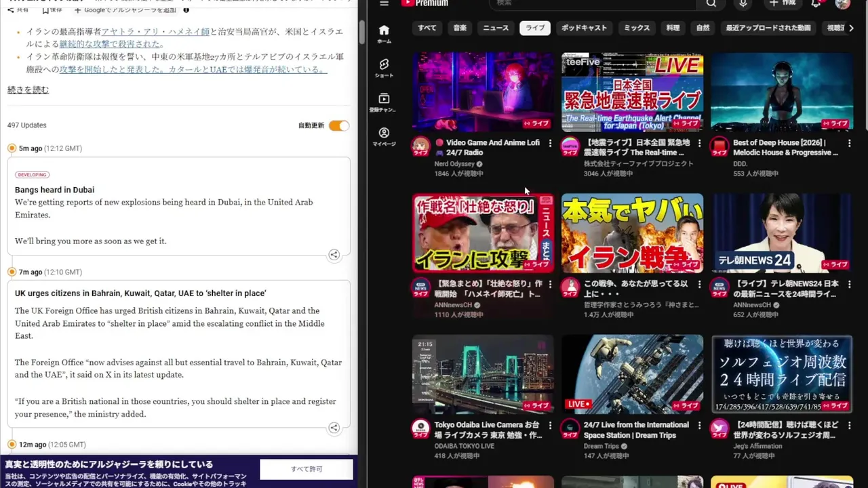
Task: Select the 最近アップロードされた動画 chip
Action: [x=768, y=28]
